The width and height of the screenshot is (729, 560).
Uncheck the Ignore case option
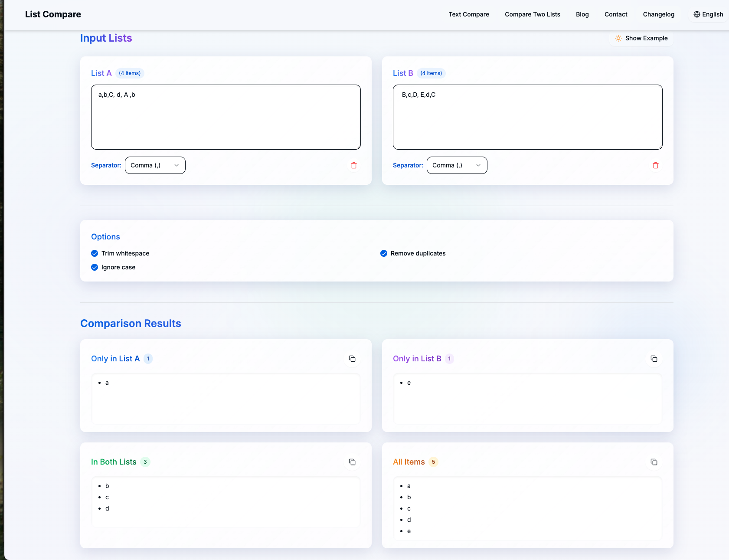[x=95, y=267]
